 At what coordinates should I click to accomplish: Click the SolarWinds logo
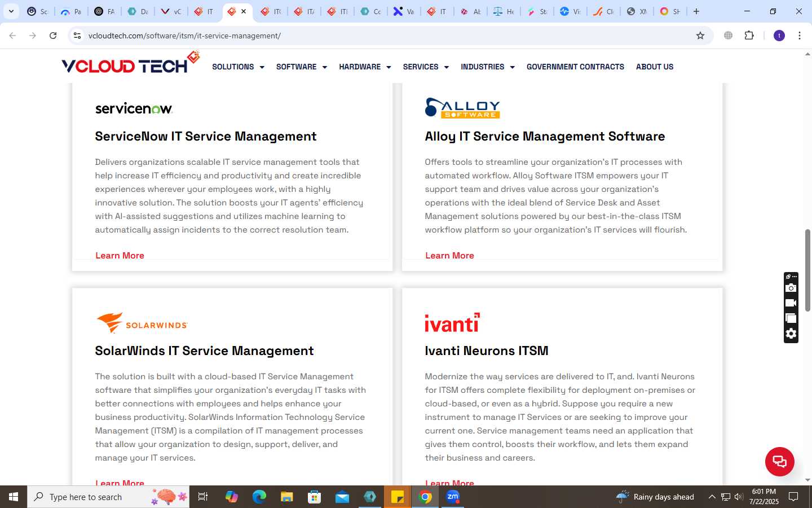coord(142,323)
